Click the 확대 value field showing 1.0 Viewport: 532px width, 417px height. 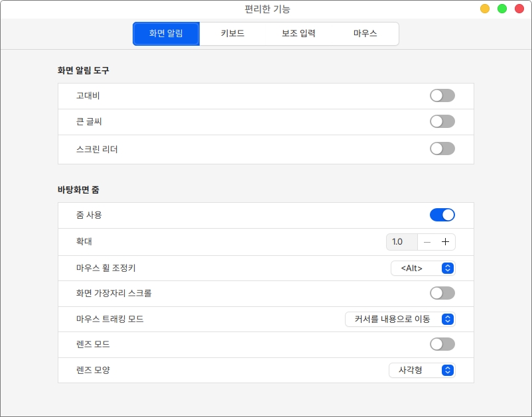[x=401, y=242]
